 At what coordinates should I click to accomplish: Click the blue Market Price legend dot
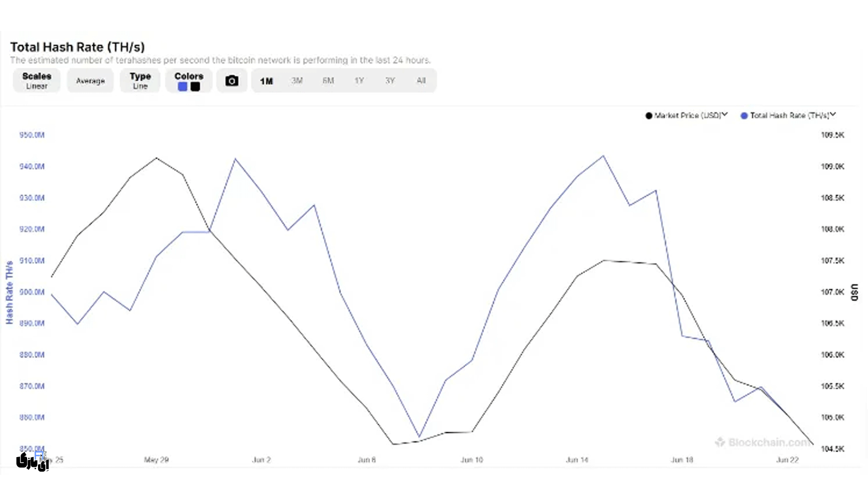point(649,115)
